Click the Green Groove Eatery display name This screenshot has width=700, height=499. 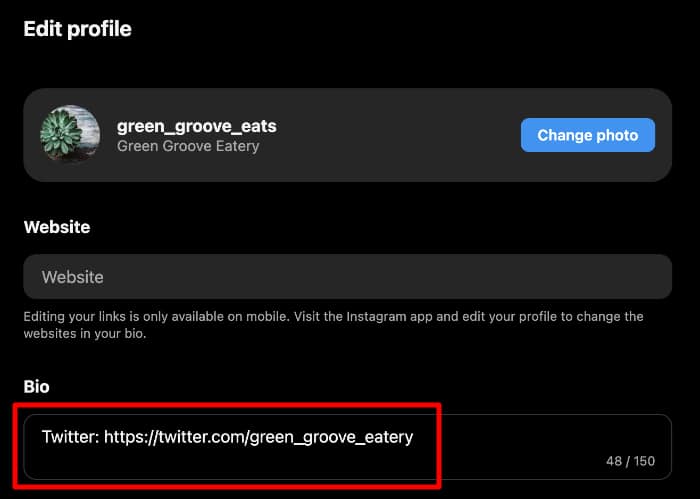[x=188, y=146]
